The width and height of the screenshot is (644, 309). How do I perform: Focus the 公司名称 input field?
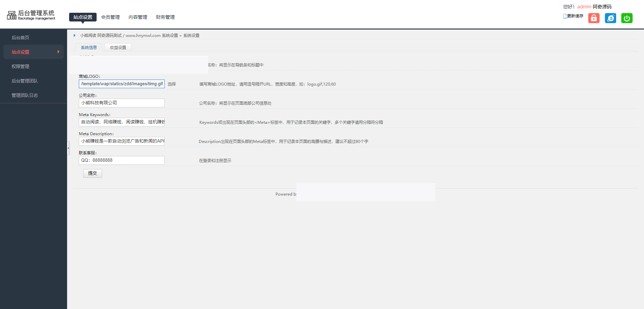[x=122, y=103]
